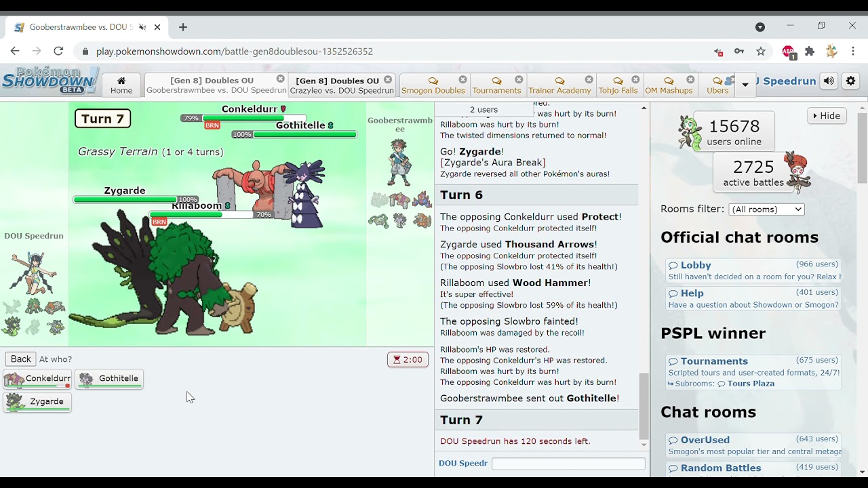Click the Gooberstrawmbee trainer avatar
The image size is (868, 488).
(x=399, y=162)
